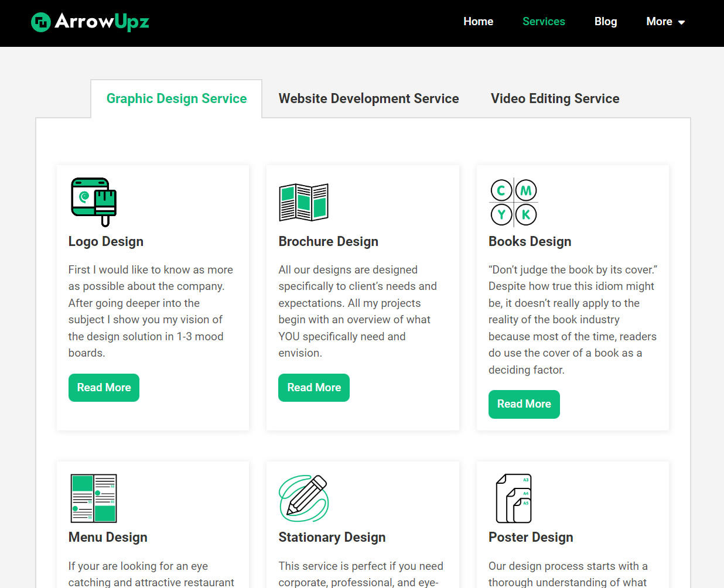
Task: Click the Poster Design paper sizes icon
Action: coord(514,498)
